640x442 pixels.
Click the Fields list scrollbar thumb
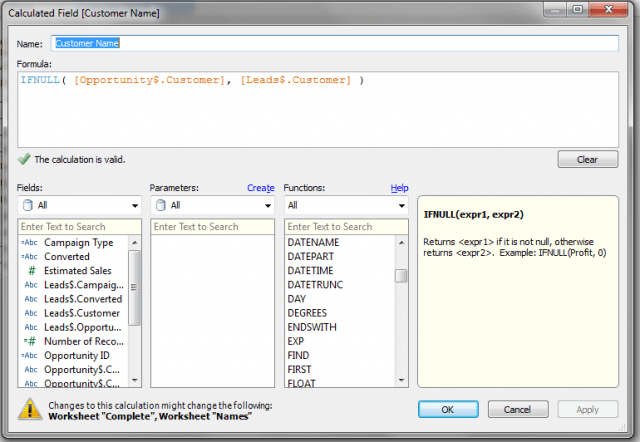[x=135, y=288]
